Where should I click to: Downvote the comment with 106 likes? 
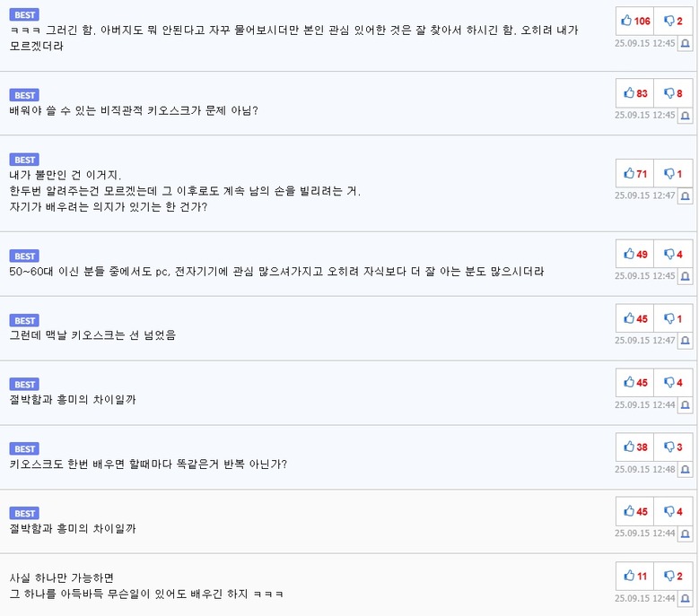pyautogui.click(x=673, y=21)
